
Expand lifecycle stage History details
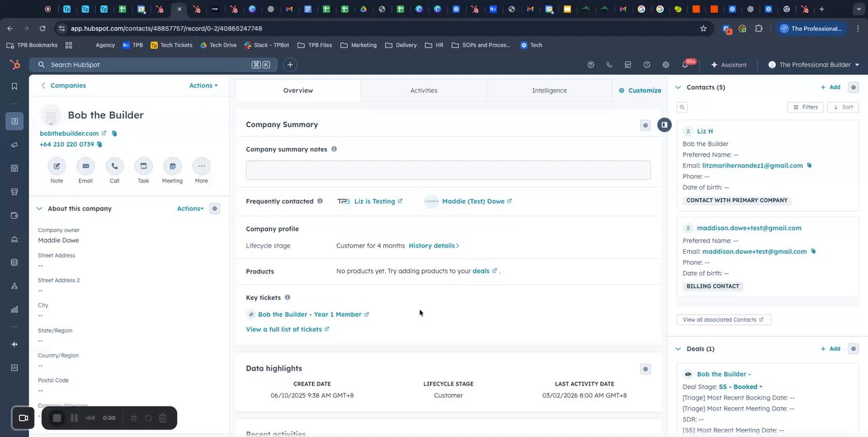434,246
